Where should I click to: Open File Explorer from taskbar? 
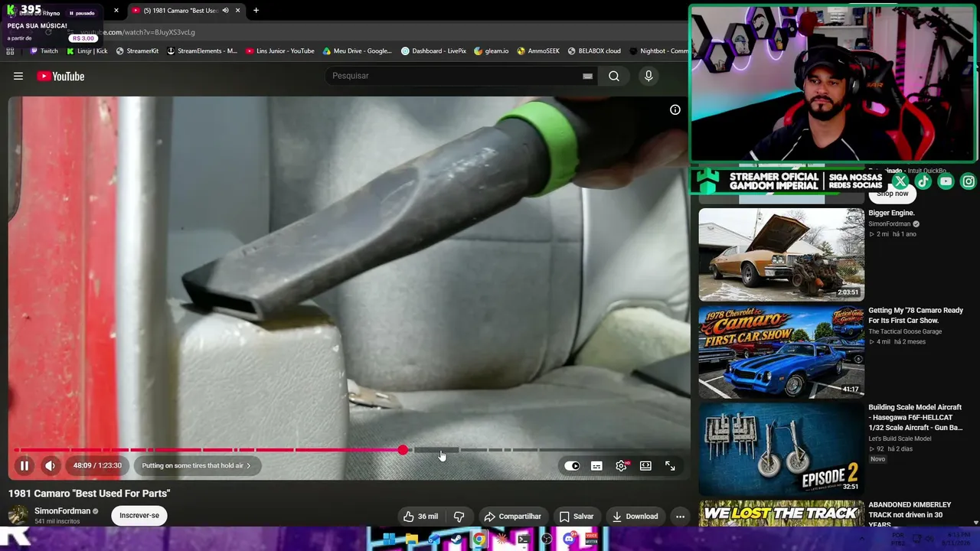click(412, 540)
